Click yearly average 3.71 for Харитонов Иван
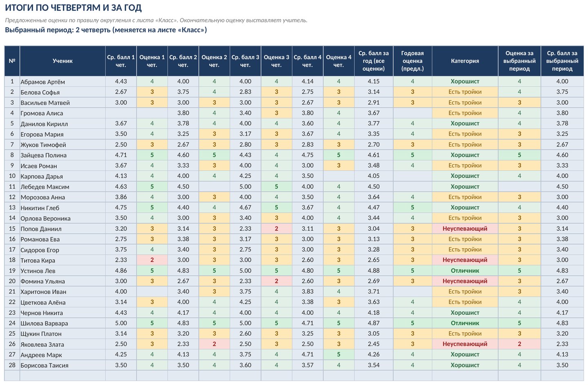Screen dimensions: 588x385 [374, 292]
